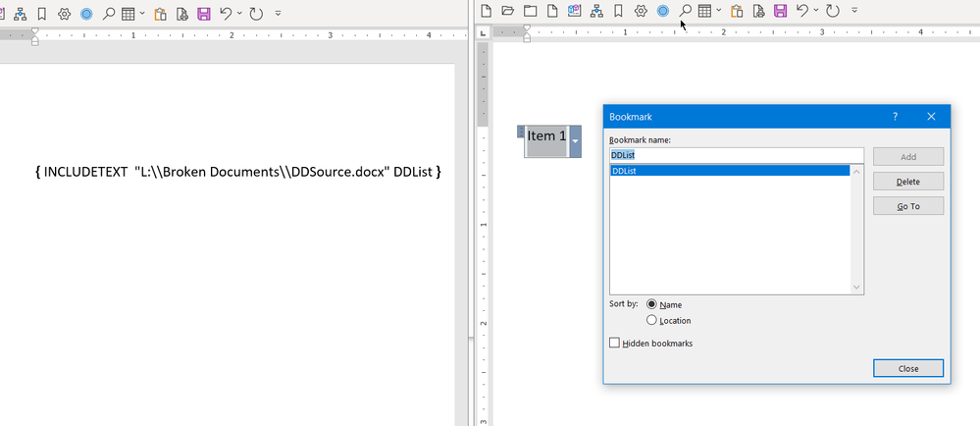Select Sort by Location radio button

click(x=652, y=320)
